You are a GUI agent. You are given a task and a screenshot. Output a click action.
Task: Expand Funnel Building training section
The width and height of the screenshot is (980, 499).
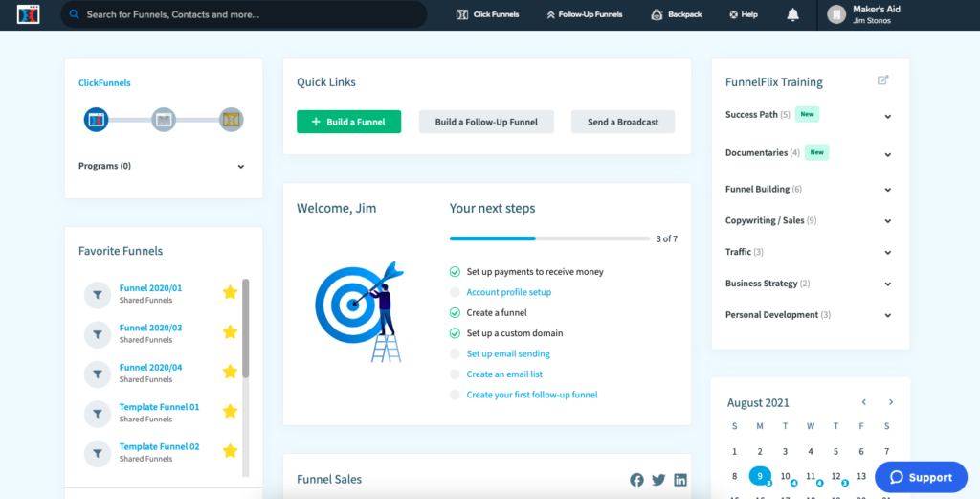887,190
